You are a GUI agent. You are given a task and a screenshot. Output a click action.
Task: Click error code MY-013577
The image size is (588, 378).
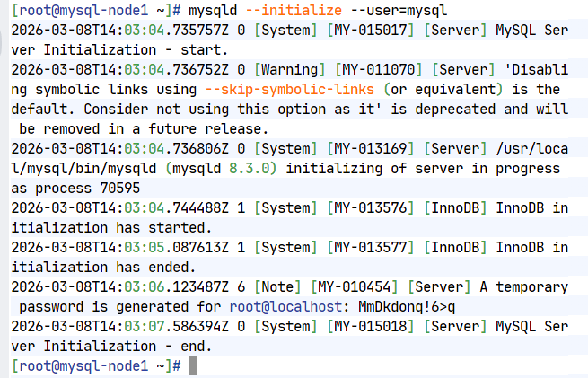(371, 247)
